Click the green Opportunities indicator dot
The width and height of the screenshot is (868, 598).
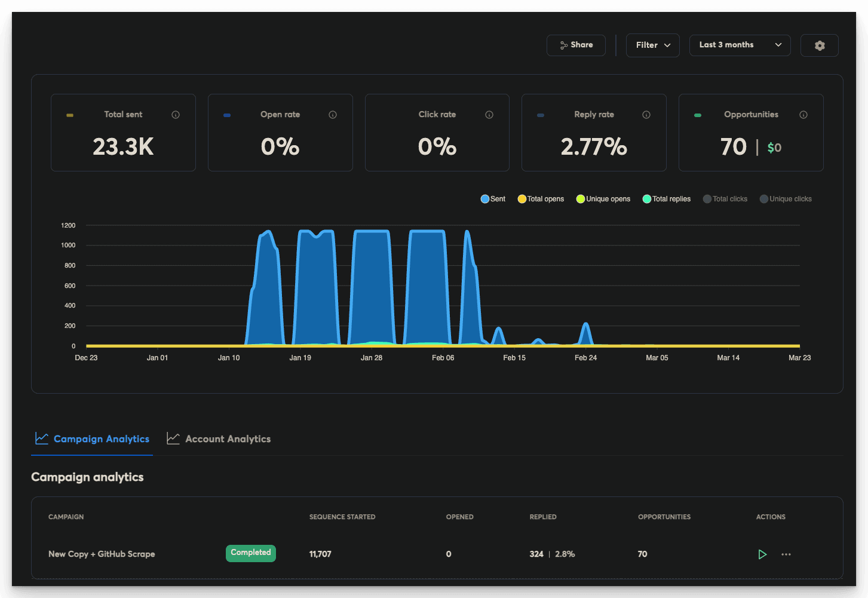click(698, 114)
